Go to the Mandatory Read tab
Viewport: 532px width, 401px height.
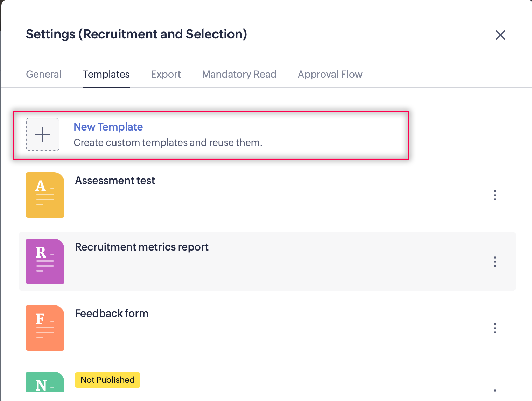(239, 74)
